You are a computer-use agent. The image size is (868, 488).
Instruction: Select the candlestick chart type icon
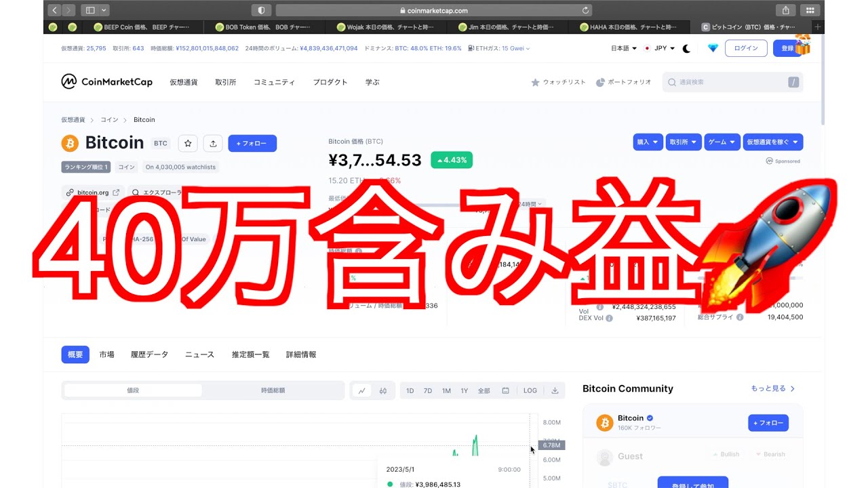pyautogui.click(x=383, y=390)
